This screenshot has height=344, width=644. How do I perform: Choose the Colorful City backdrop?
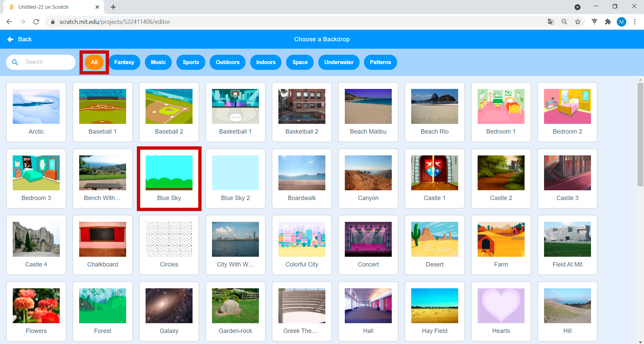[302, 245]
